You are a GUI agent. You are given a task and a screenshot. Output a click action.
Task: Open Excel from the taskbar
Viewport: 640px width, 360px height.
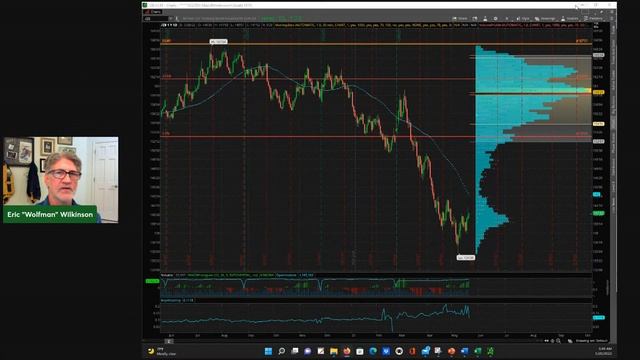pyautogui.click(x=478, y=351)
